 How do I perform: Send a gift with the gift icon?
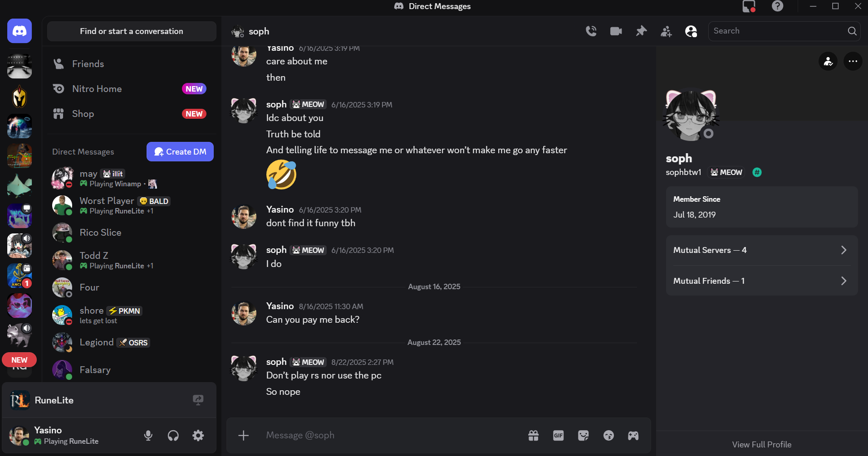(533, 436)
